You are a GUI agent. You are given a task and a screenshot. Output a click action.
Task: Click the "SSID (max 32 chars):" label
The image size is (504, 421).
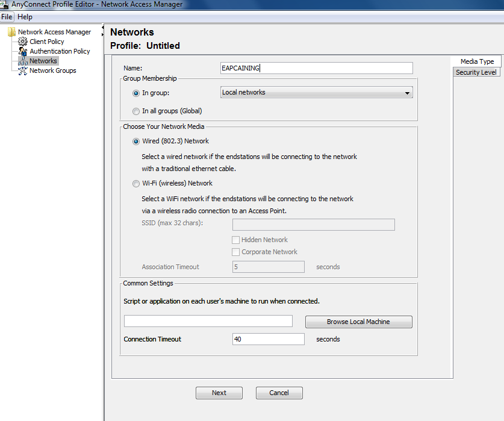pyautogui.click(x=172, y=223)
